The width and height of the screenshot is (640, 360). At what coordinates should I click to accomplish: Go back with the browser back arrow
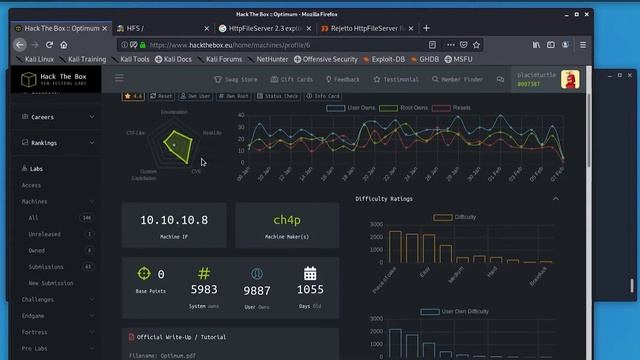coord(20,45)
